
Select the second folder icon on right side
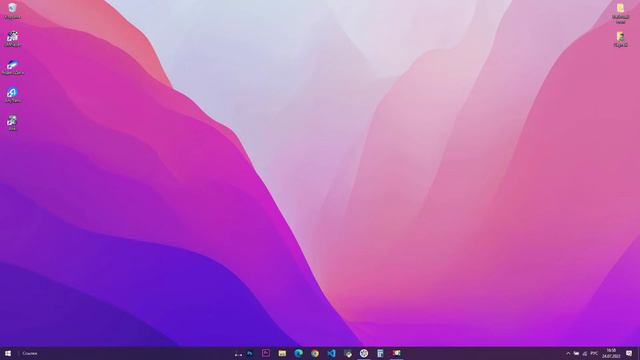(620, 40)
